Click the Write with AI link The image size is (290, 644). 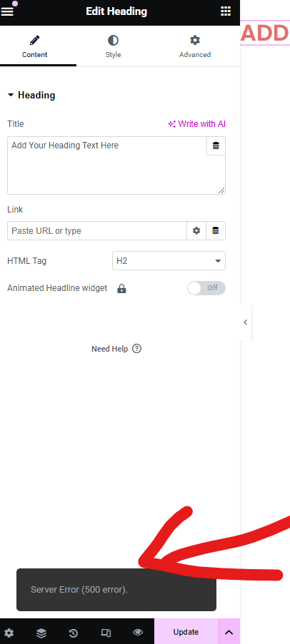[196, 124]
